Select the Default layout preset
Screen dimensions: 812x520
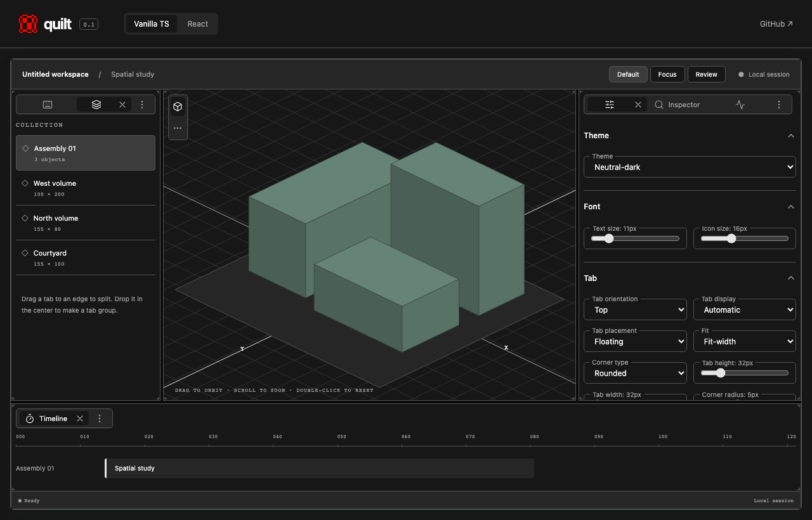point(628,74)
